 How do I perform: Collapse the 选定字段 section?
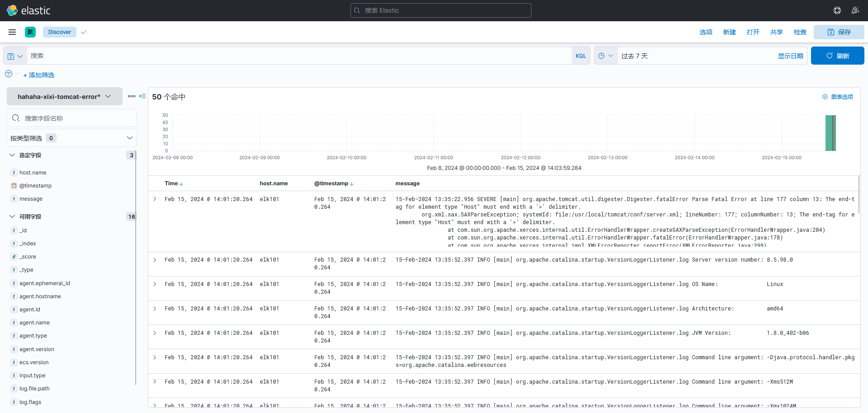coord(13,155)
